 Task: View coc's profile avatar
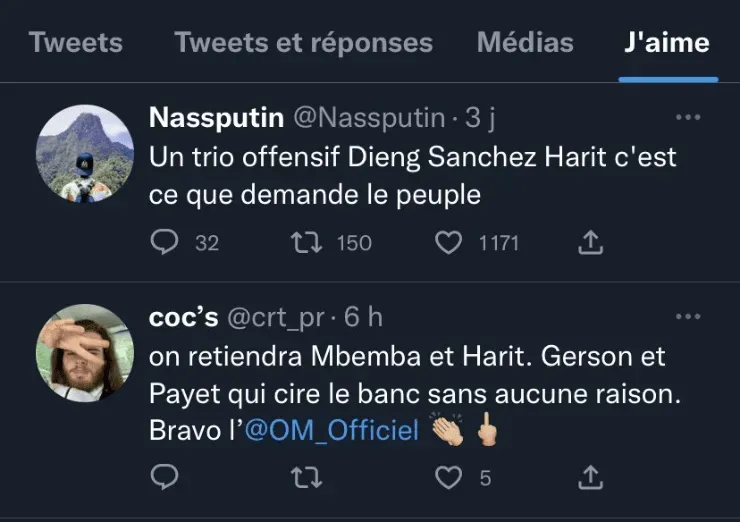85,352
